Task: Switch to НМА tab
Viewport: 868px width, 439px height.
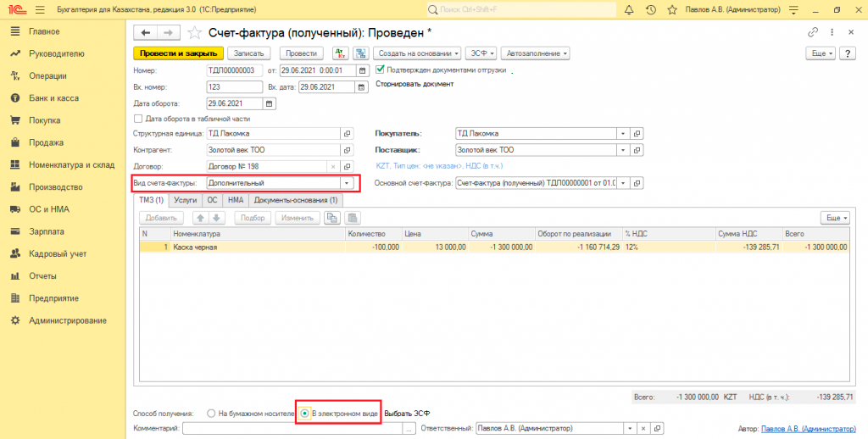Action: 236,200
